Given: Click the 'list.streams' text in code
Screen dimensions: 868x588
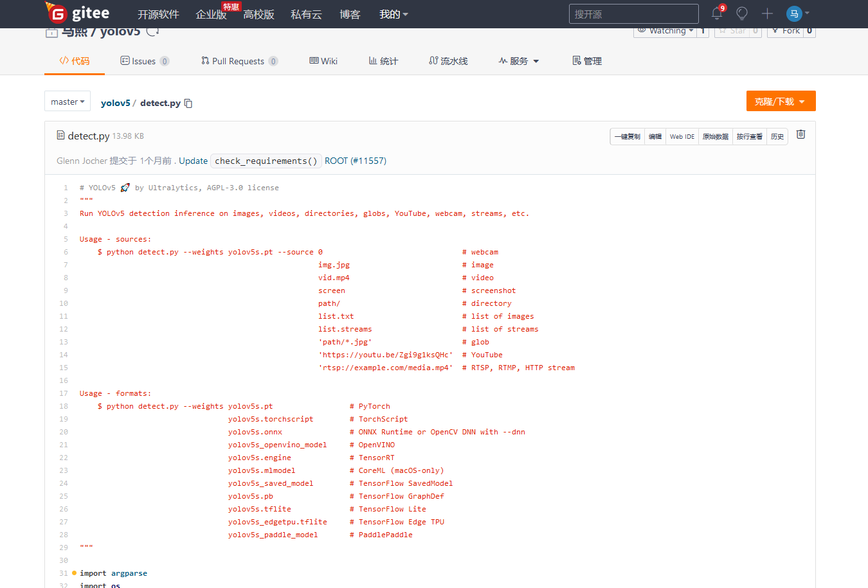Looking at the screenshot, I should point(345,329).
